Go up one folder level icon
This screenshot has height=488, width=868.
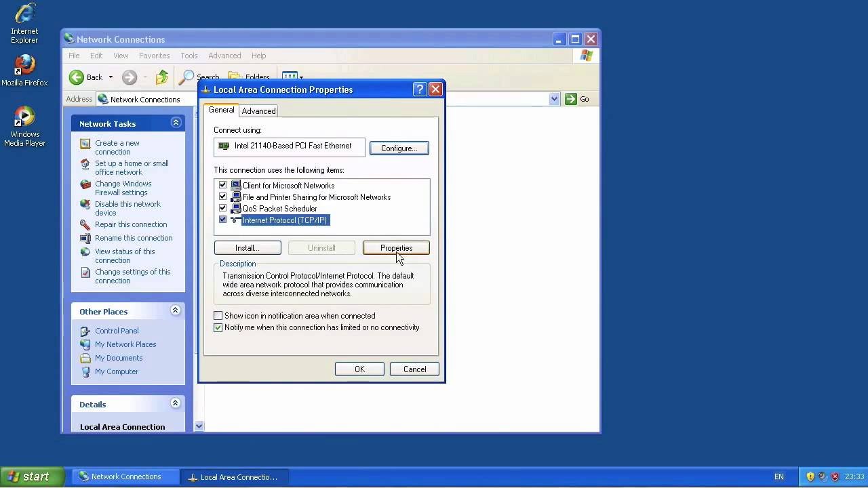tap(161, 77)
